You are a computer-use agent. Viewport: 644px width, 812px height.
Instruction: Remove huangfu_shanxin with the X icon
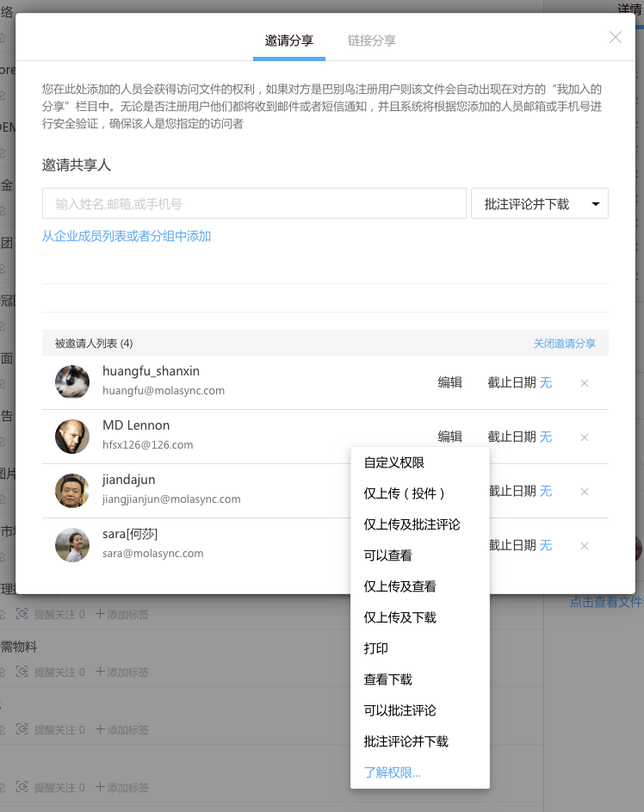coord(585,383)
